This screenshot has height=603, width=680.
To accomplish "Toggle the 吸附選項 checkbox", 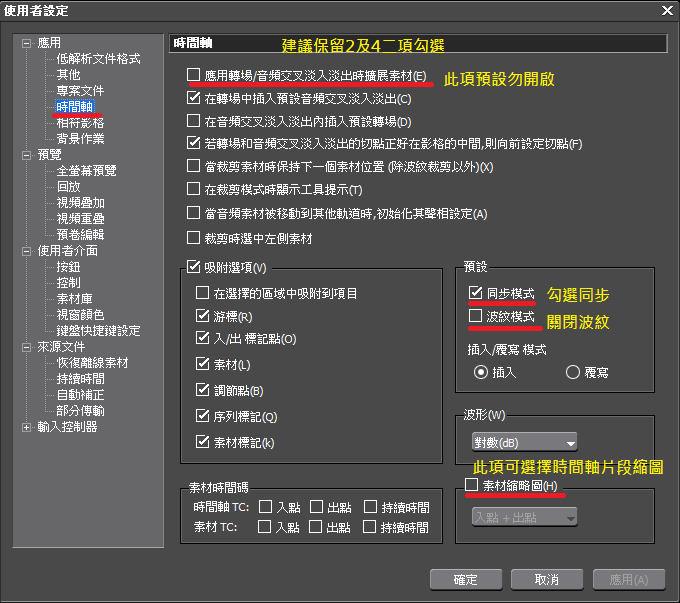I will (x=194, y=267).
